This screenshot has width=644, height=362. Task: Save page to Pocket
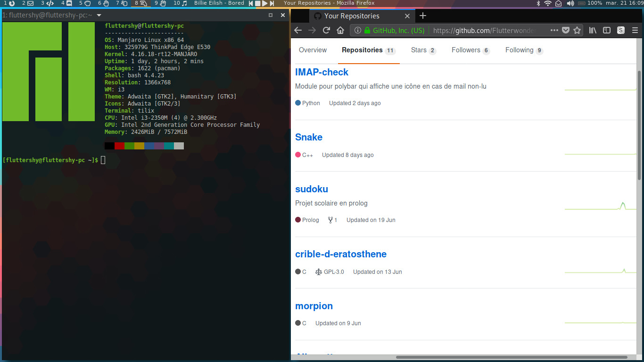566,30
